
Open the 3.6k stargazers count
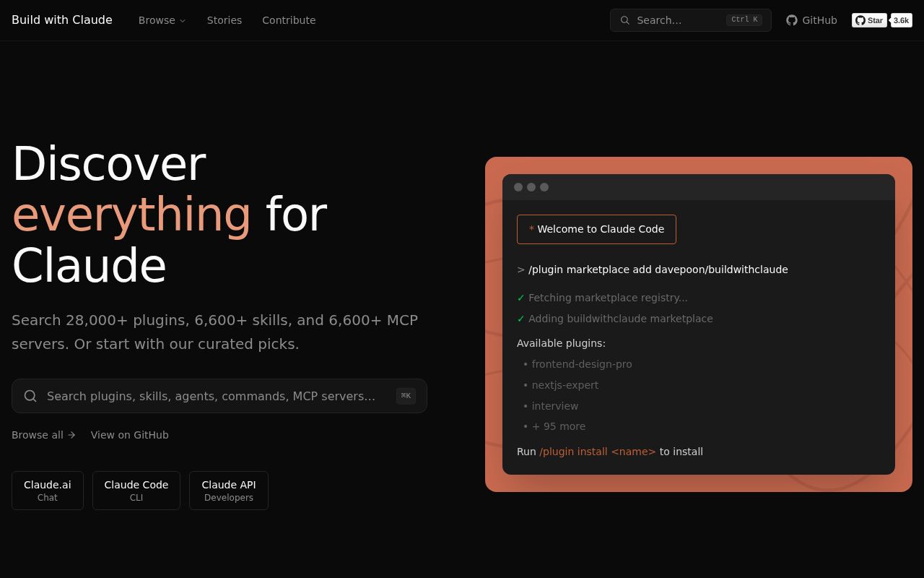click(902, 20)
